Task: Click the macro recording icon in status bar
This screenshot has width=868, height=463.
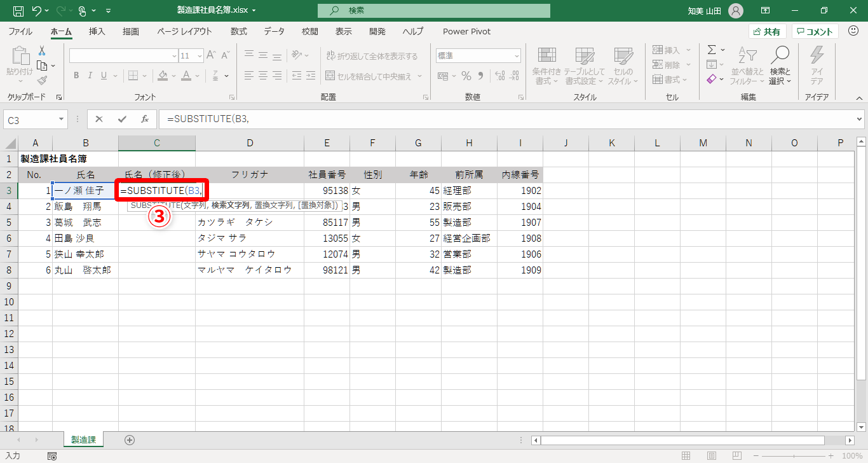Action: [x=52, y=456]
